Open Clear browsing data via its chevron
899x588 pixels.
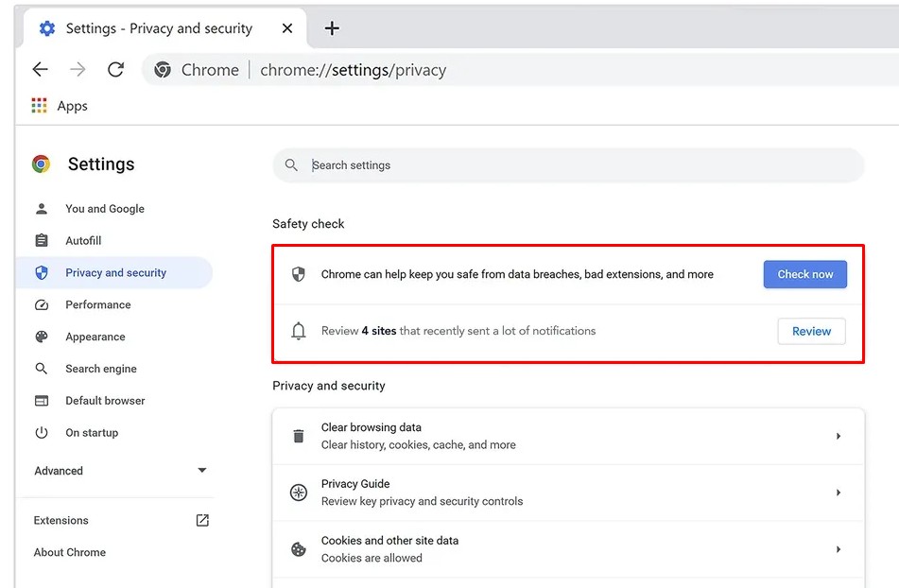coord(838,436)
